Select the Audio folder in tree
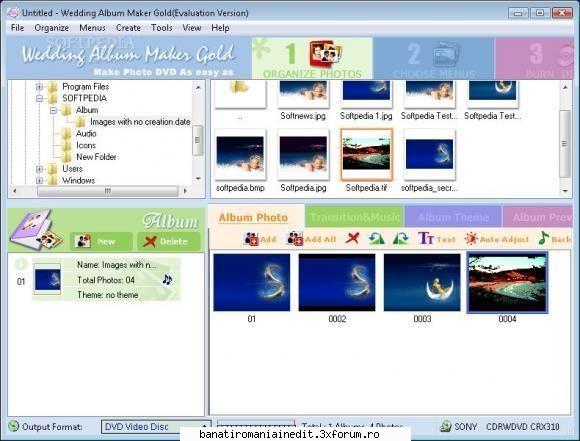The image size is (580, 441). click(86, 134)
